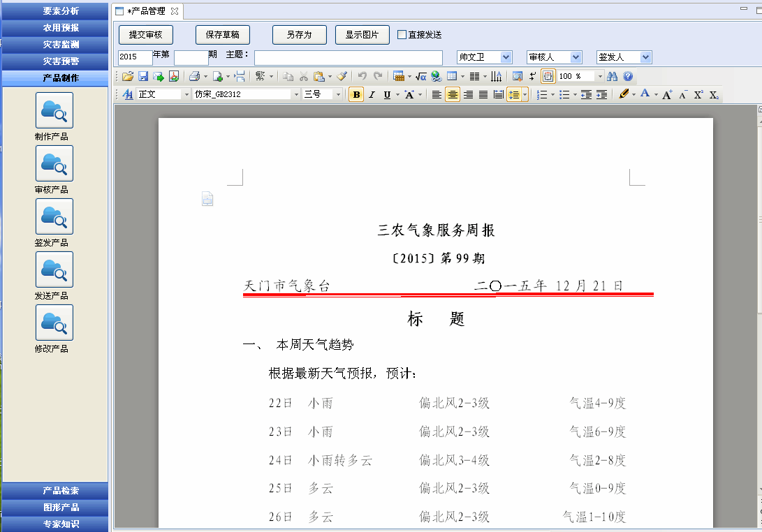This screenshot has height=532, width=762.
Task: Toggle distributed alignment
Action: [499, 95]
